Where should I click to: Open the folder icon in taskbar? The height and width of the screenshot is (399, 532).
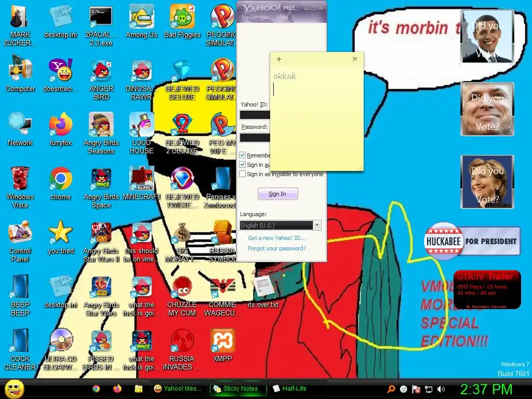pos(138,389)
